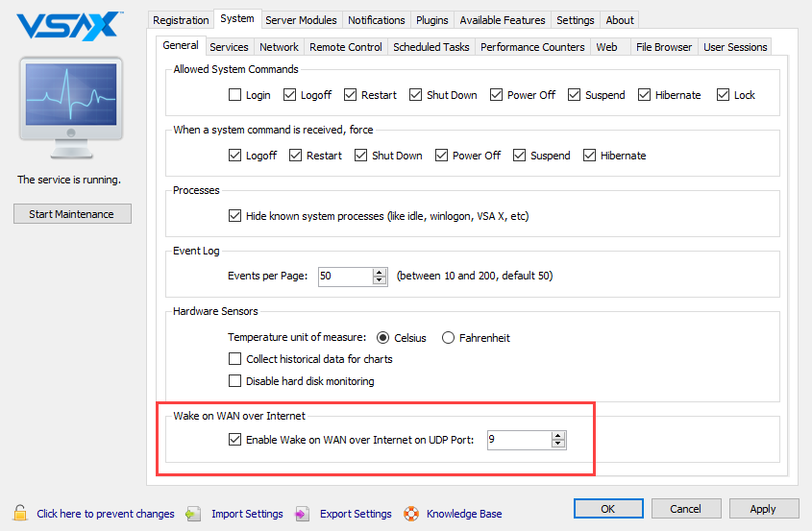Open the Remote Control sub-tab
Viewport: 812px width, 531px height.
click(346, 46)
